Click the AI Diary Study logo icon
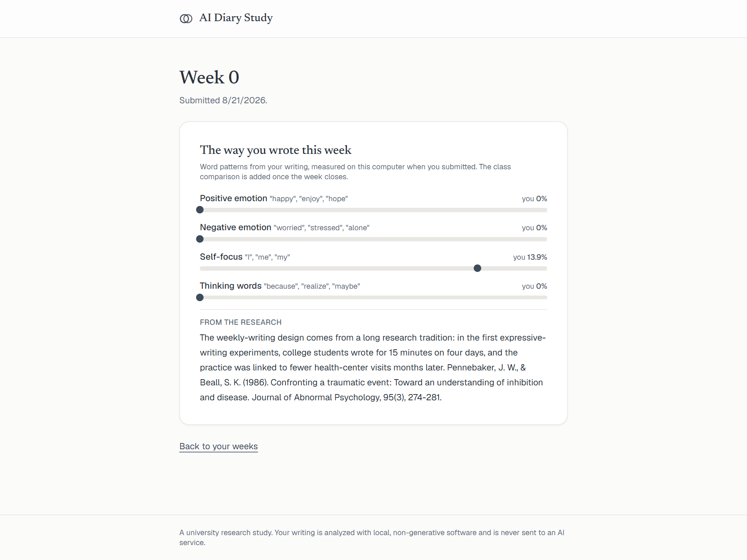The width and height of the screenshot is (747, 560). pyautogui.click(x=186, y=19)
